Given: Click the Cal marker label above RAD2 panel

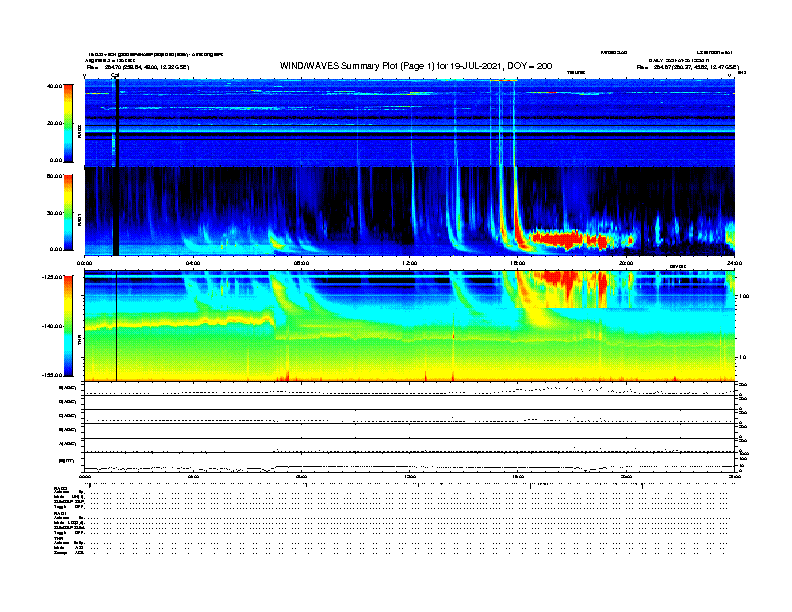Looking at the screenshot, I should (x=115, y=76).
